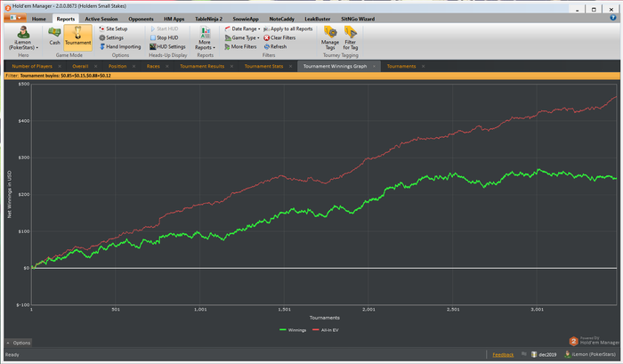623x364 pixels.
Task: Switch to the Races report tab
Action: (153, 67)
